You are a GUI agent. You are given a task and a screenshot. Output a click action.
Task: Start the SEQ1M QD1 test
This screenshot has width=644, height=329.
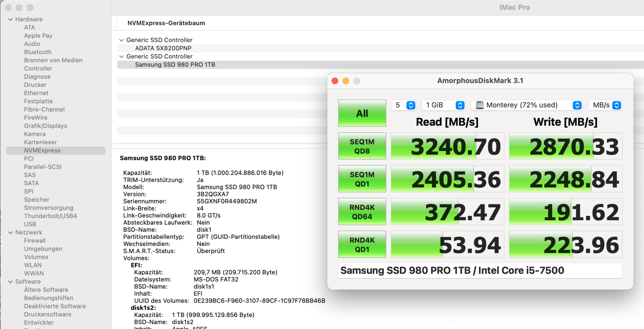362,179
